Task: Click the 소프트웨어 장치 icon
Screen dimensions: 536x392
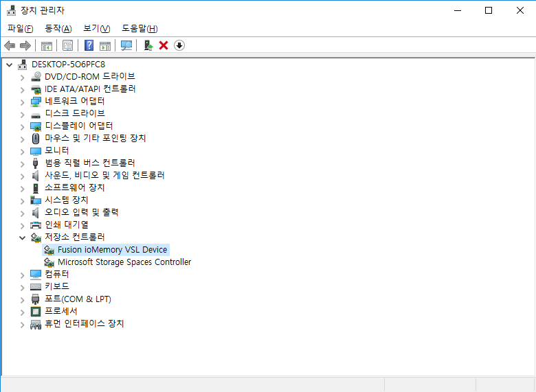Action: point(36,188)
